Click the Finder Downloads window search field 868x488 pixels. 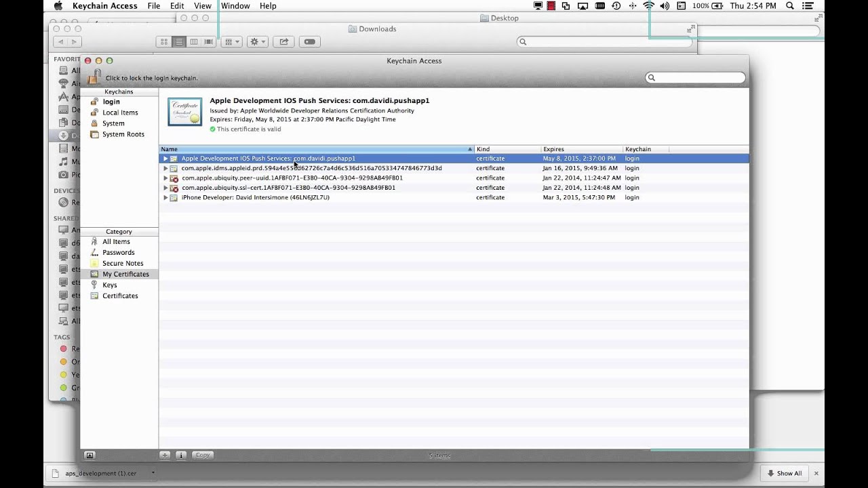[x=604, y=42]
